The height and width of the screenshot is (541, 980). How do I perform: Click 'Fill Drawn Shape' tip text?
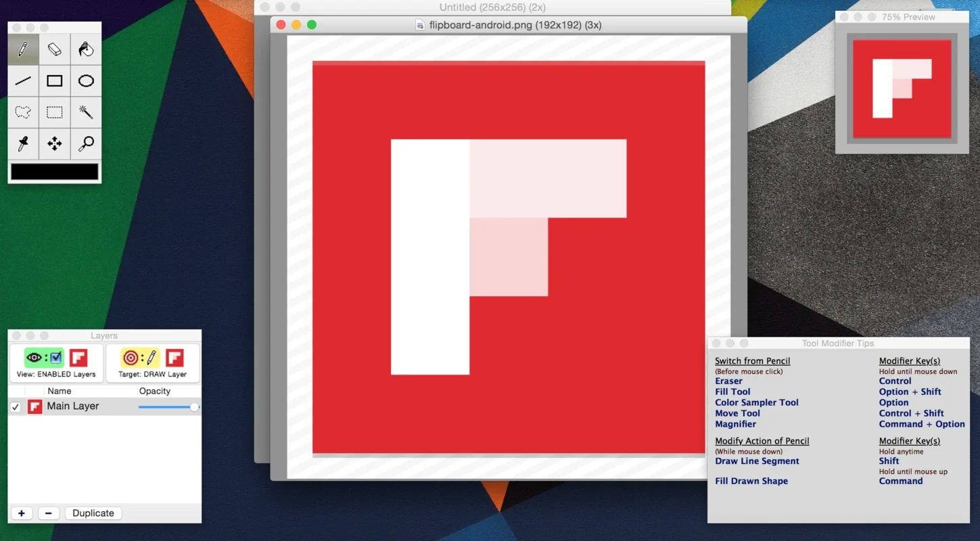click(x=751, y=481)
